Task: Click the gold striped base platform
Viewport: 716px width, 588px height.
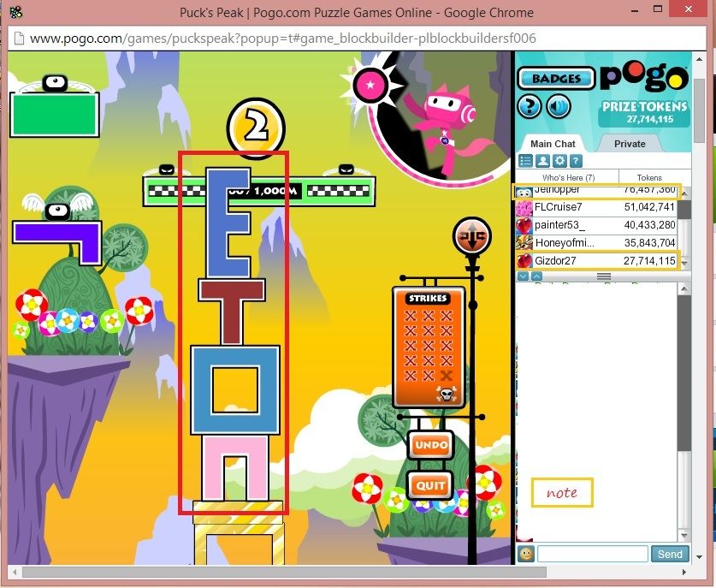Action: pyautogui.click(x=238, y=512)
